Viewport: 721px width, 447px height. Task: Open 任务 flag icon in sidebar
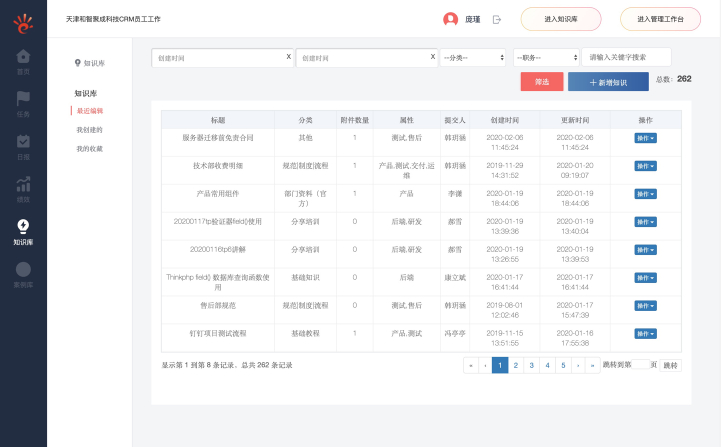point(23,100)
